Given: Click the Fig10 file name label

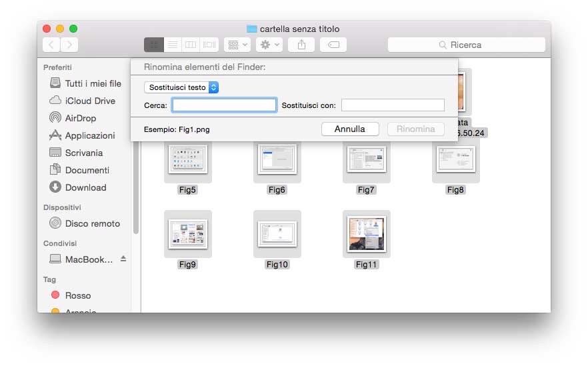Looking at the screenshot, I should tap(277, 265).
